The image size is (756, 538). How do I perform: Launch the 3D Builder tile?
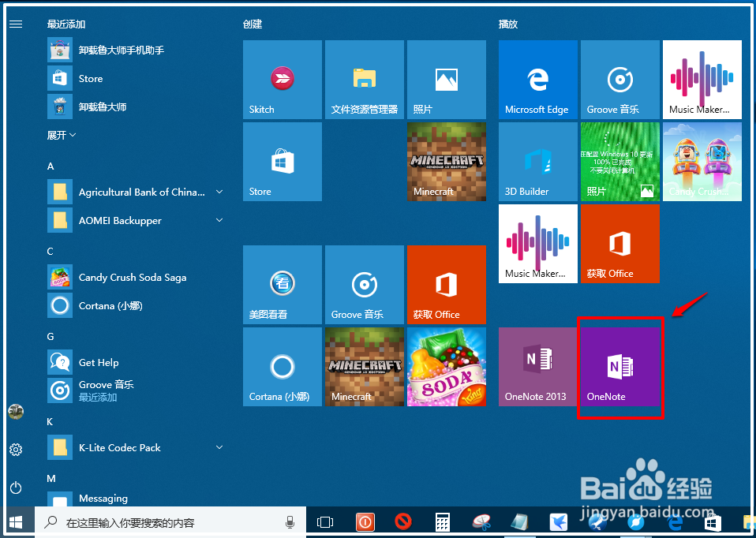(x=537, y=162)
